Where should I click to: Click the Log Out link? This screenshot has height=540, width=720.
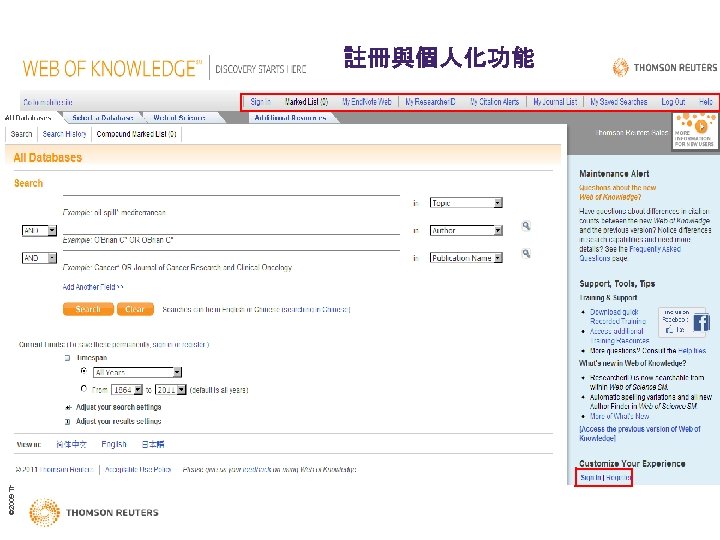673,101
